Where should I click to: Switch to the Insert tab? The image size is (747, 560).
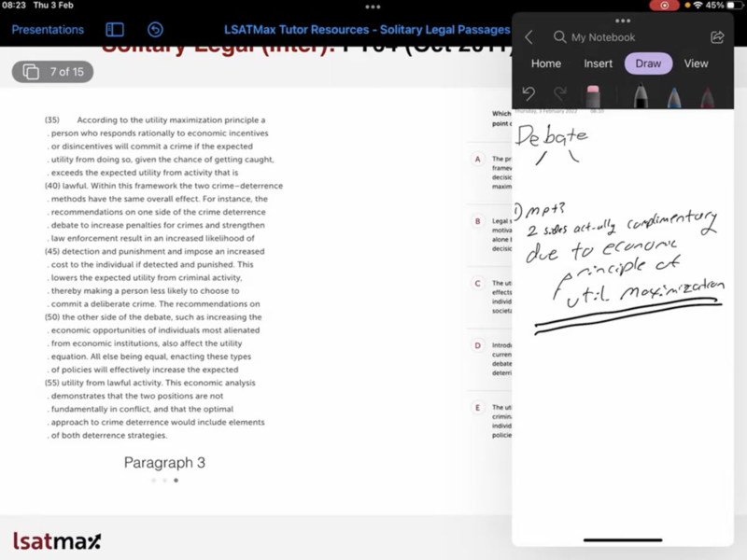pyautogui.click(x=599, y=63)
